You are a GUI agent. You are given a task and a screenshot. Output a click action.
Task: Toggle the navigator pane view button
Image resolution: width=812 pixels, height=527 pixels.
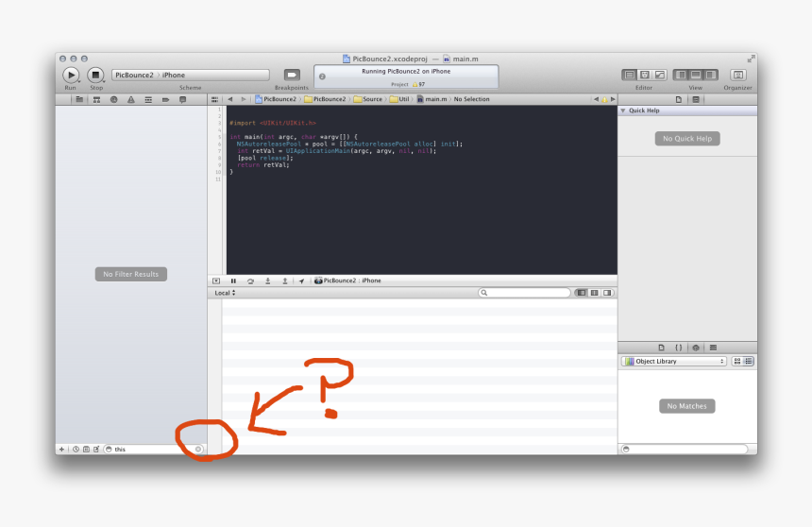point(681,76)
